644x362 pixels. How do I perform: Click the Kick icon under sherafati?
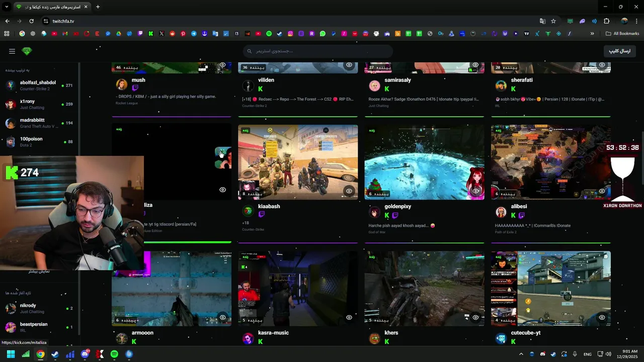[x=513, y=88]
